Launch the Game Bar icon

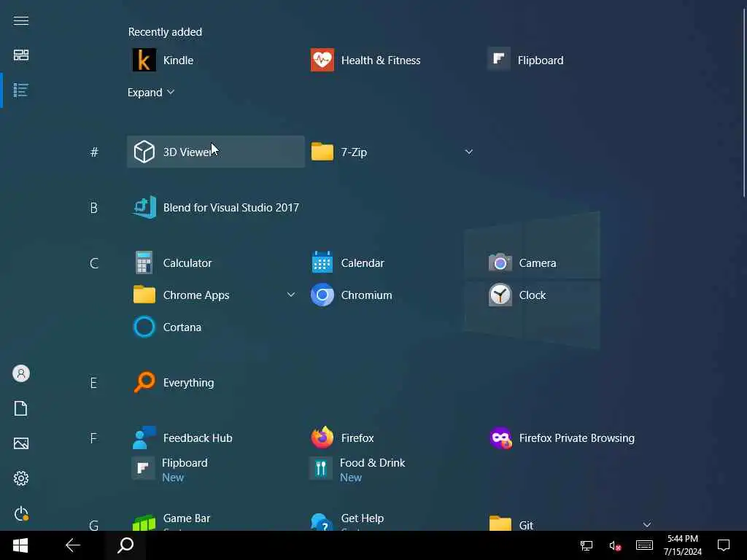coord(144,522)
